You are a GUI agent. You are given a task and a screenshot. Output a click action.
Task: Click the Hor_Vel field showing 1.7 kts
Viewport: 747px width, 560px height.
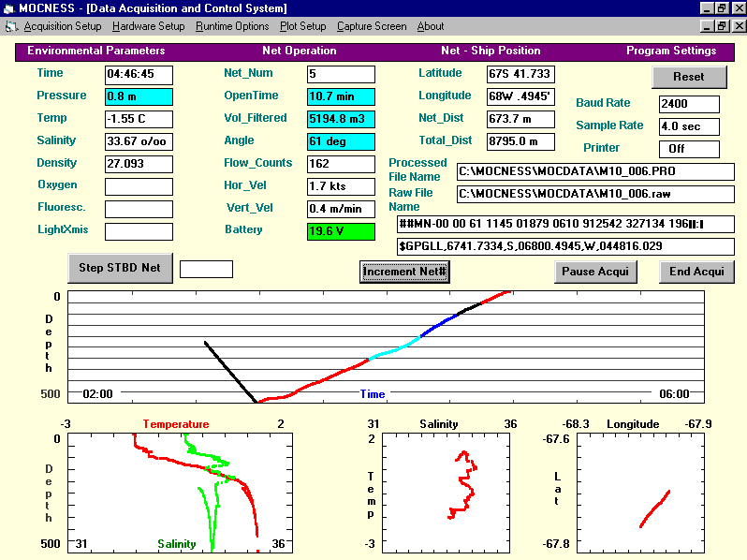pos(341,186)
